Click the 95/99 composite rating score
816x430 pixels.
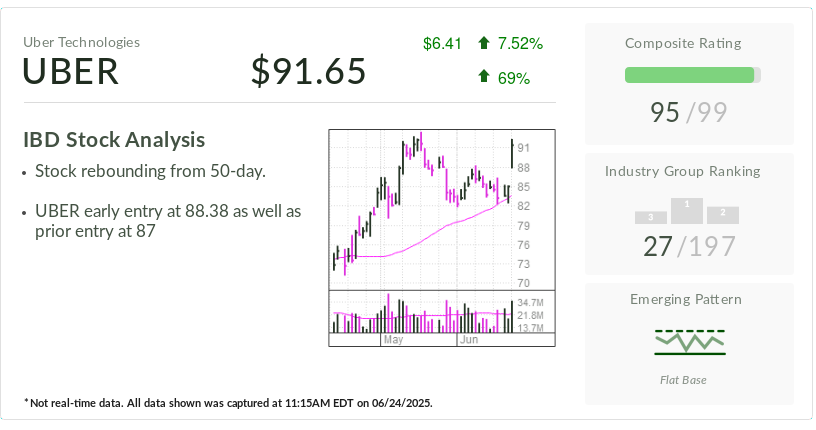click(690, 112)
